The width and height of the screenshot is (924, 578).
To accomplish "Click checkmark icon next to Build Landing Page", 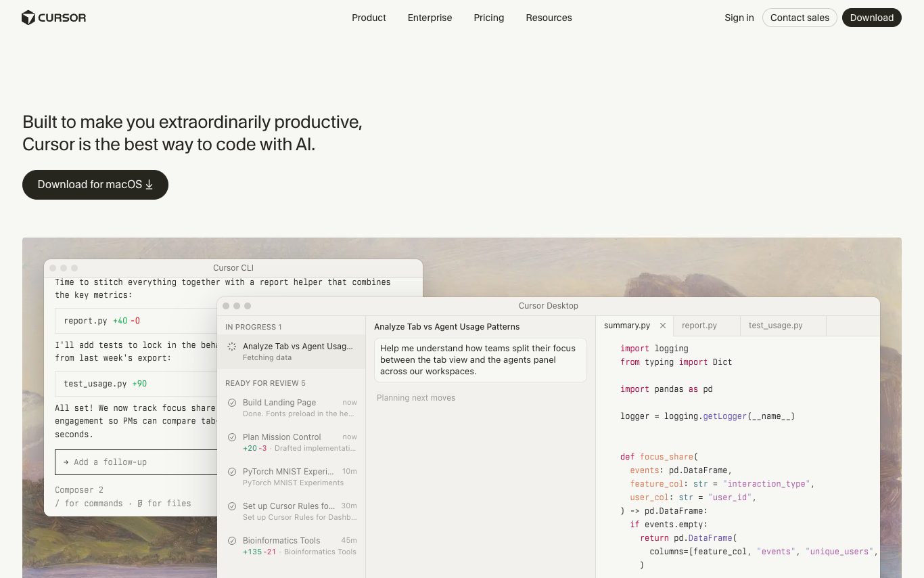I will click(232, 403).
